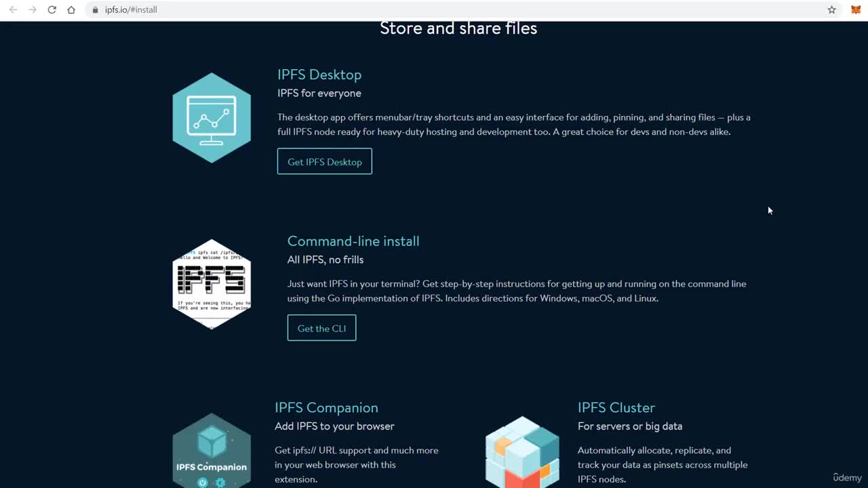Open the browser home icon
Viewport: 868px width, 488px height.
71,10
